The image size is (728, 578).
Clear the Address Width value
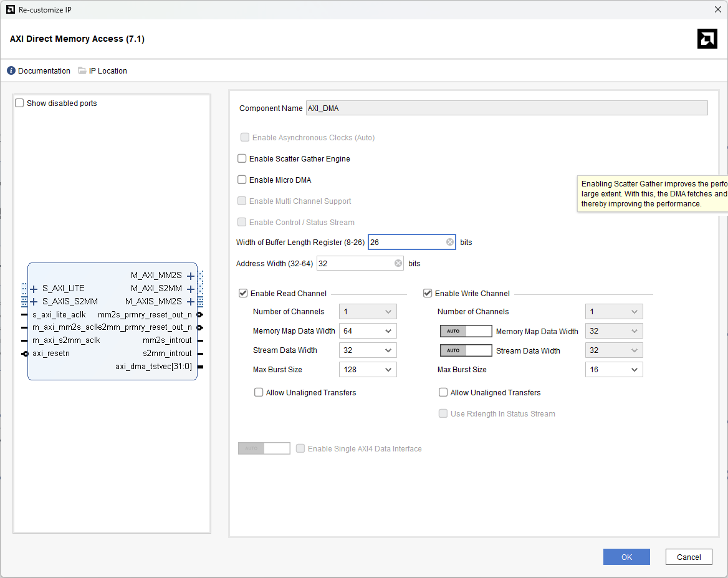[398, 264]
